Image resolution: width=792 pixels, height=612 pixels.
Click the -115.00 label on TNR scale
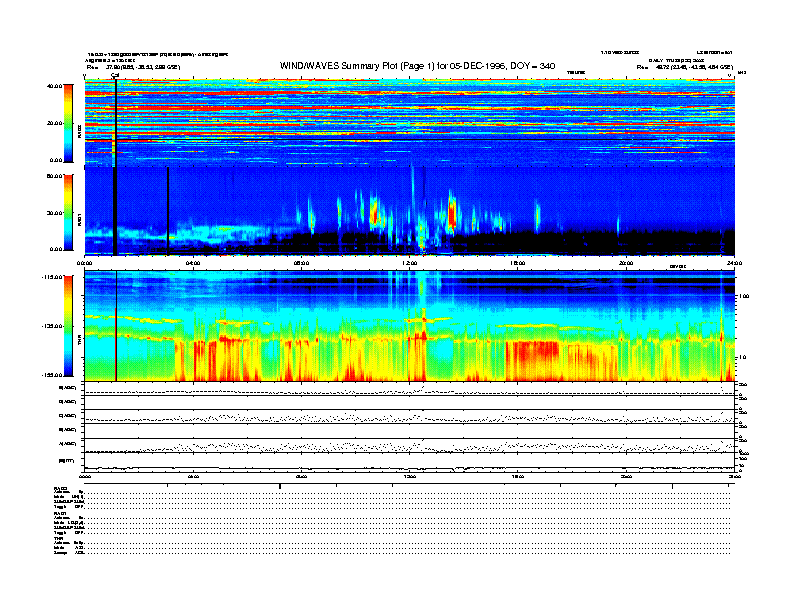click(53, 277)
